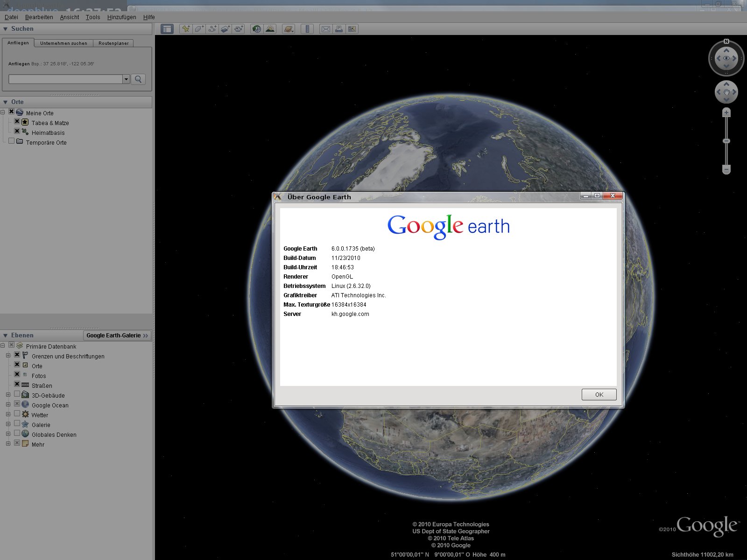Enable the 3D-Gebäude layer checkbox
Viewport: 747px width, 560px height.
tap(17, 394)
